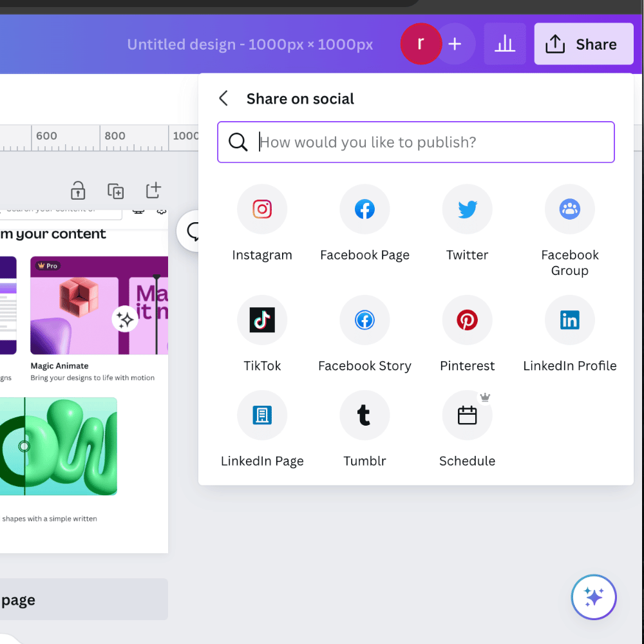Viewport: 644px width, 644px height.
Task: Open the Magic Animate thumbnail
Action: (99, 306)
